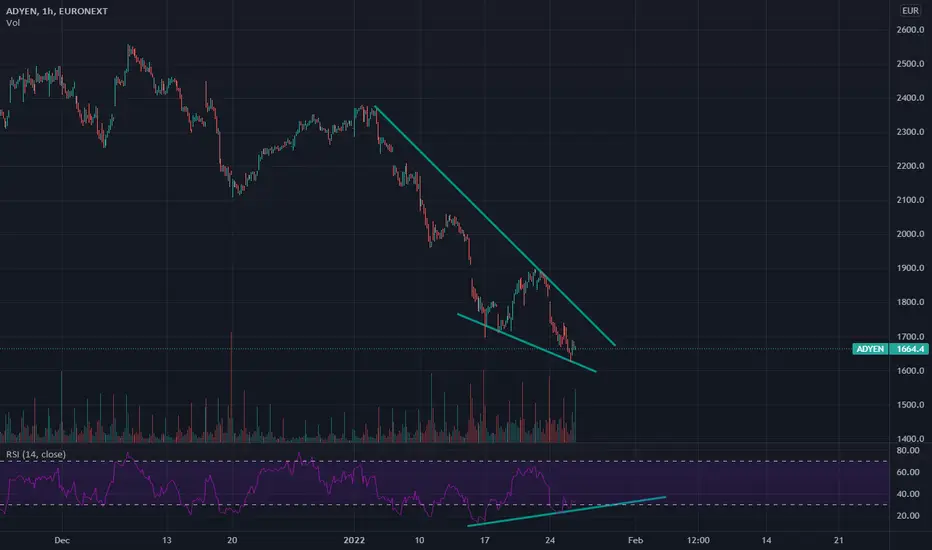Viewport: 932px width, 550px height.
Task: Click the 2500.0 price axis label
Action: [910, 64]
